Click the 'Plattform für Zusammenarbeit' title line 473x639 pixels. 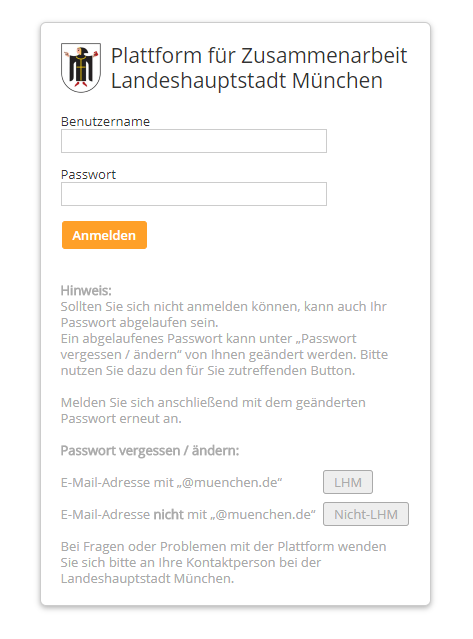coord(259,56)
